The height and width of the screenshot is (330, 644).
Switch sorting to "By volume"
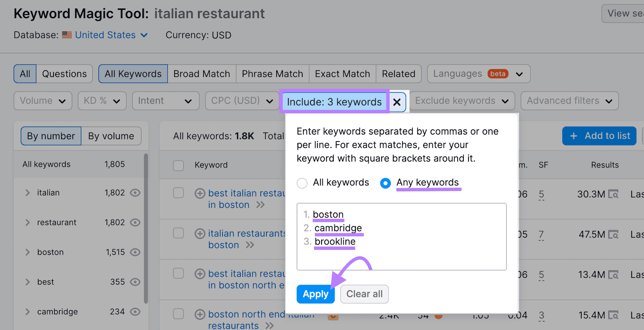[x=111, y=136]
